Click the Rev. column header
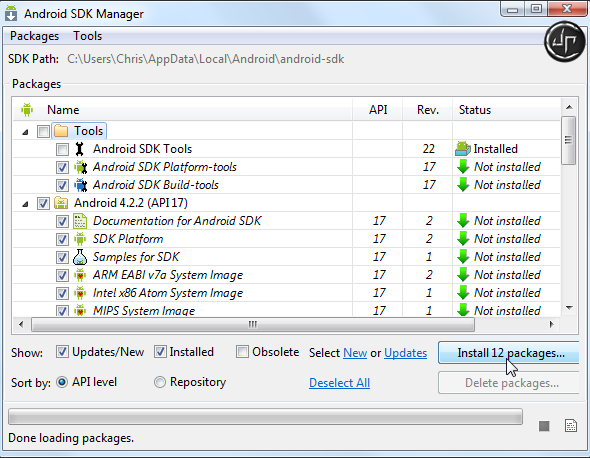The width and height of the screenshot is (590, 458). point(428,110)
